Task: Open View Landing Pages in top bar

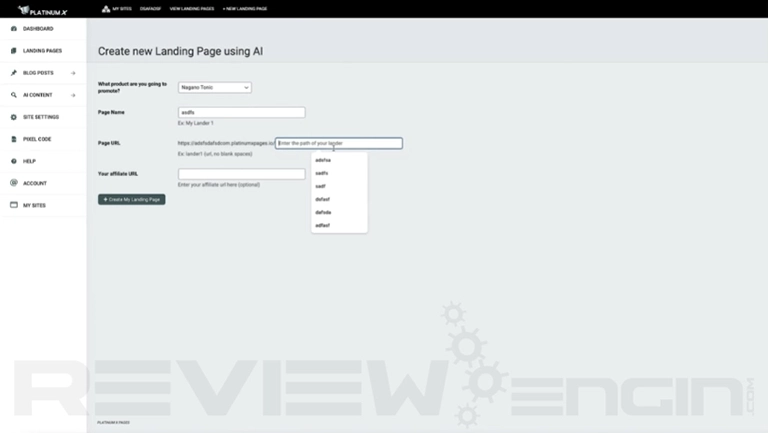Action: (x=192, y=8)
